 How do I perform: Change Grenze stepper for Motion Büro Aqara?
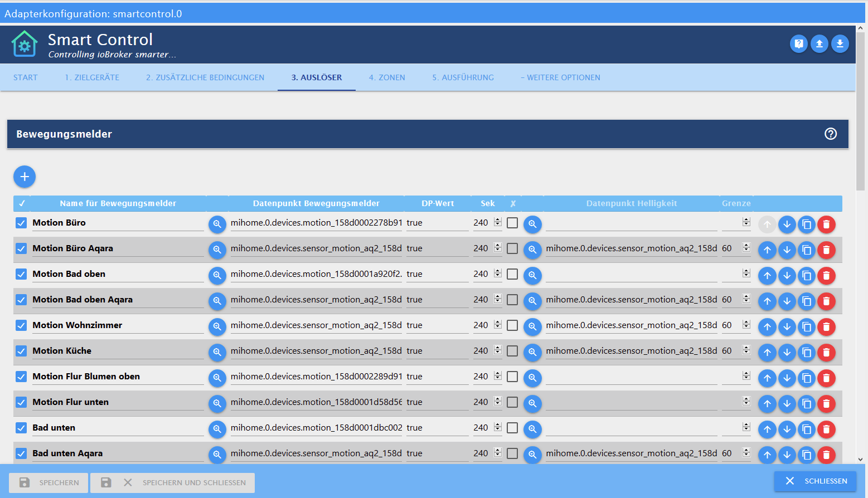pyautogui.click(x=746, y=248)
